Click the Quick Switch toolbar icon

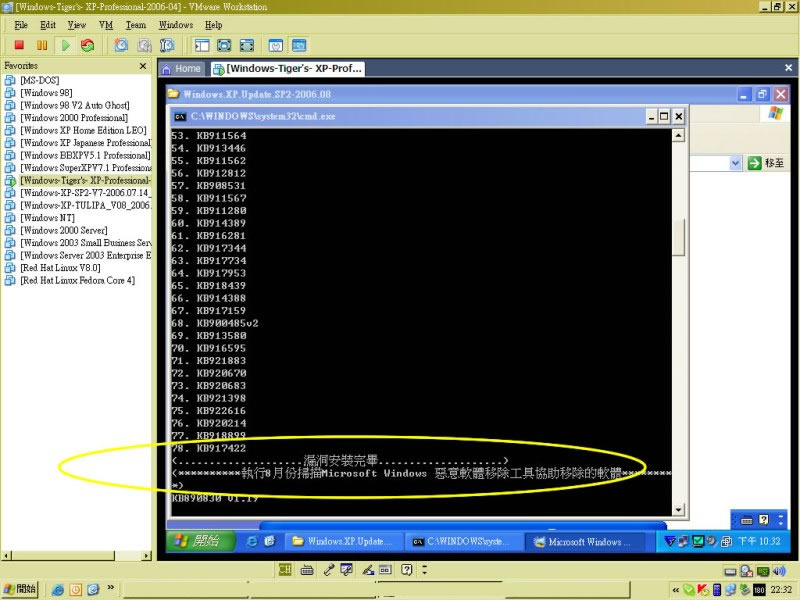[x=247, y=45]
